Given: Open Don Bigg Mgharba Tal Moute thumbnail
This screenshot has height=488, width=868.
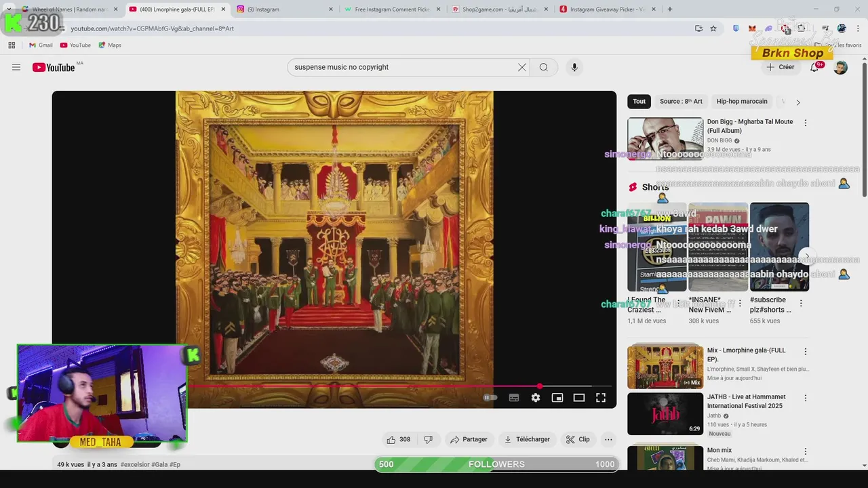Looking at the screenshot, I should pyautogui.click(x=665, y=139).
